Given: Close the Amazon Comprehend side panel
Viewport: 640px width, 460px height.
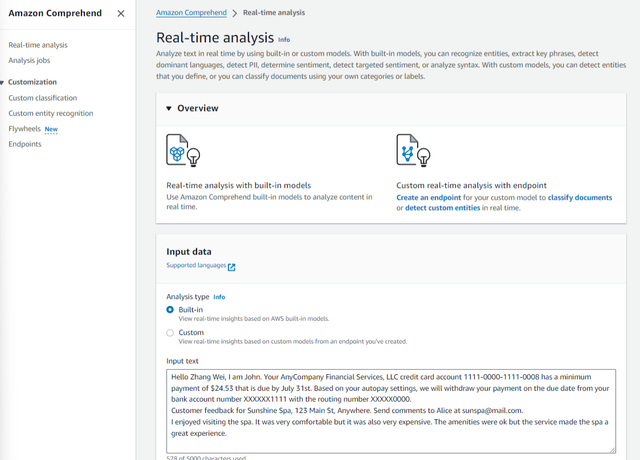Looking at the screenshot, I should click(121, 14).
